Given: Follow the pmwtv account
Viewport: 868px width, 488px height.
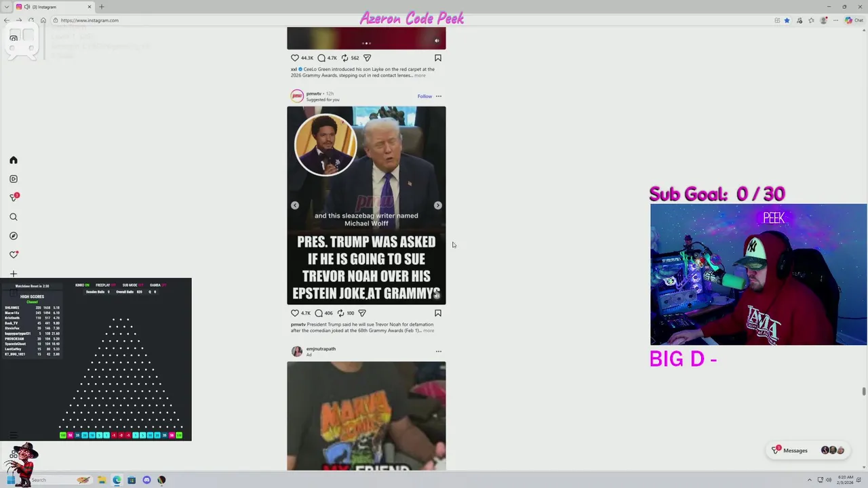Looking at the screenshot, I should [425, 96].
